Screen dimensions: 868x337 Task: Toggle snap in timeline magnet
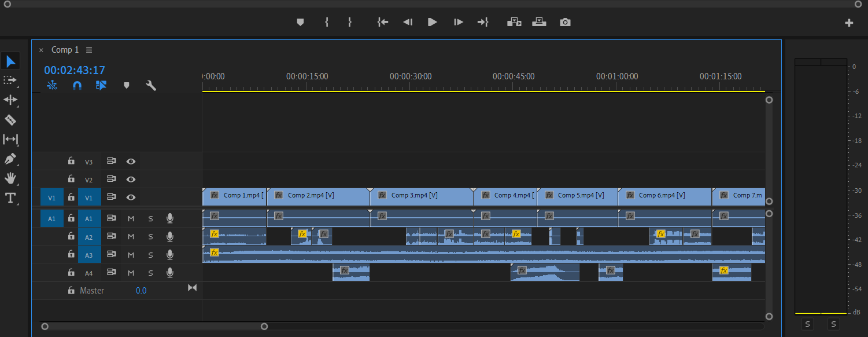tap(77, 85)
